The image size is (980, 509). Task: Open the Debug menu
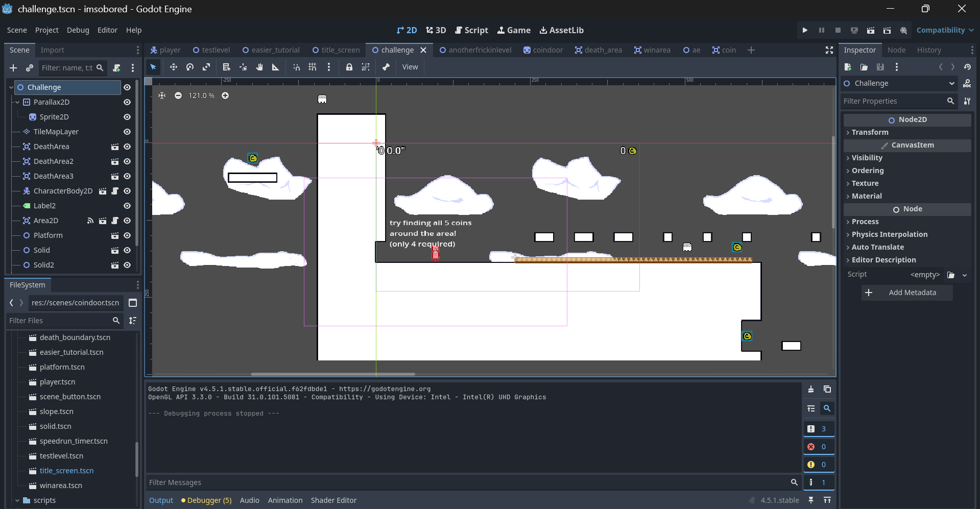point(78,30)
